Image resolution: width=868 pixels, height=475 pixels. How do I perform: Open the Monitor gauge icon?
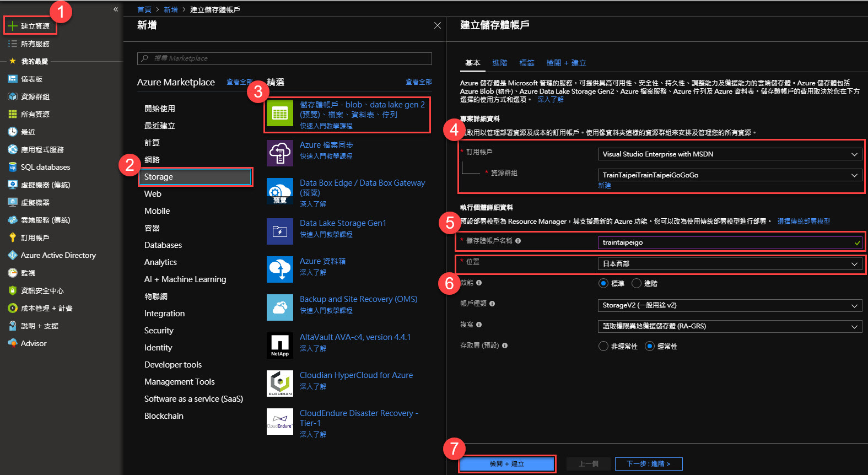coord(13,273)
